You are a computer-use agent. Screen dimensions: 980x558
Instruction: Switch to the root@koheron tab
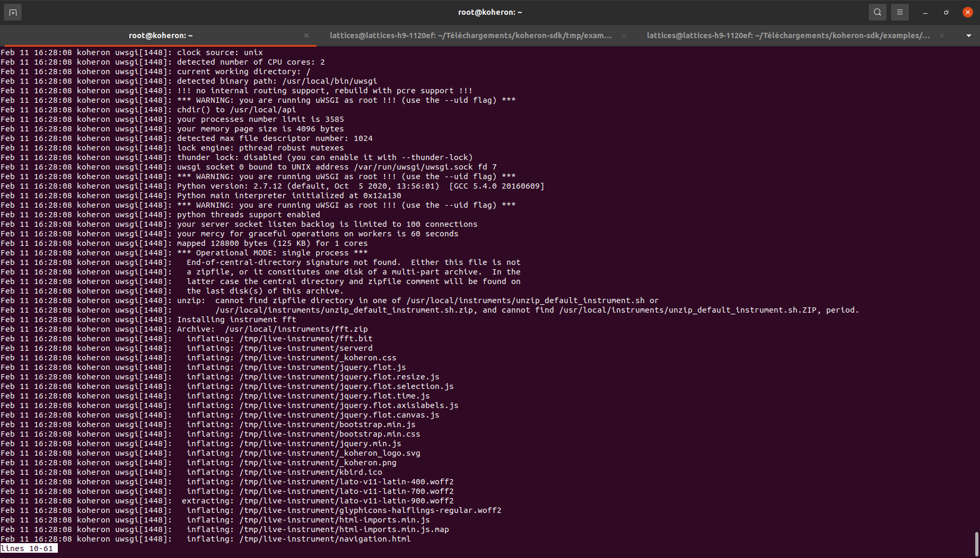pyautogui.click(x=161, y=36)
